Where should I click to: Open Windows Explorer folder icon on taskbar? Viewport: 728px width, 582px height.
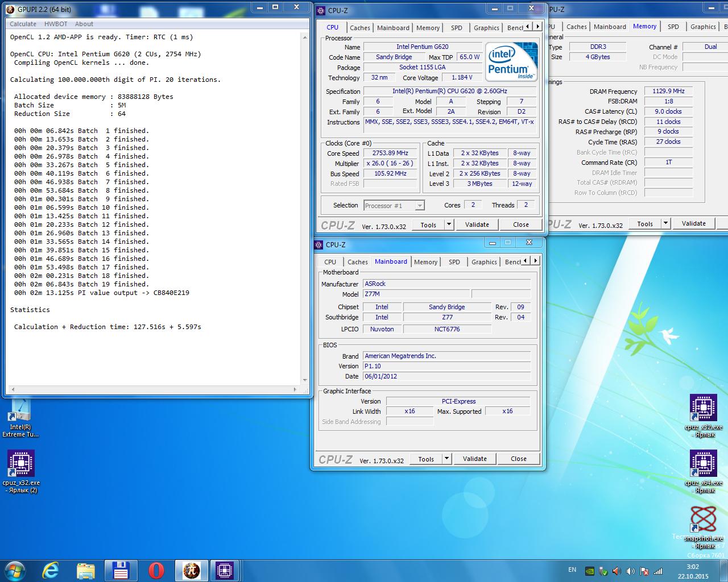[x=86, y=570]
